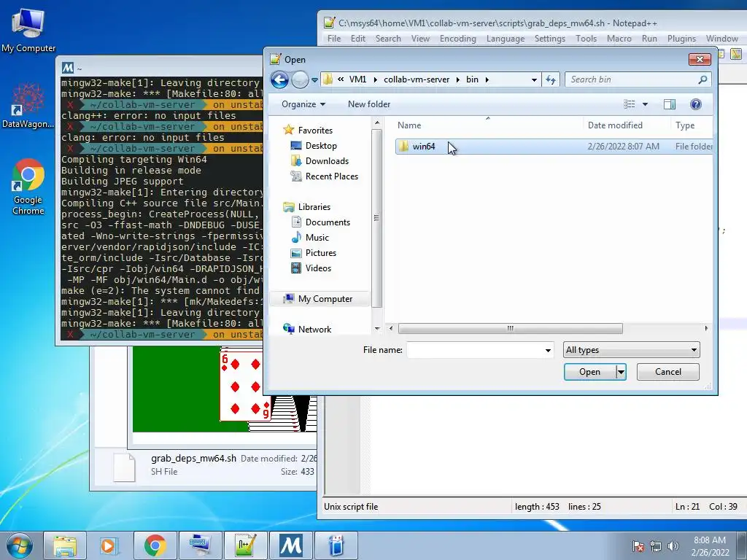Expand chevron after bin in breadcrumb

487,79
